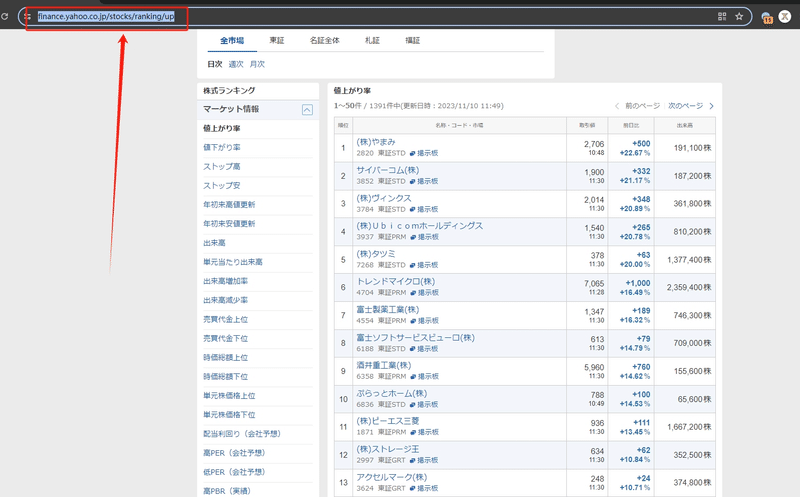Open 単元株価格上位 ranking
800x497 pixels.
229,395
